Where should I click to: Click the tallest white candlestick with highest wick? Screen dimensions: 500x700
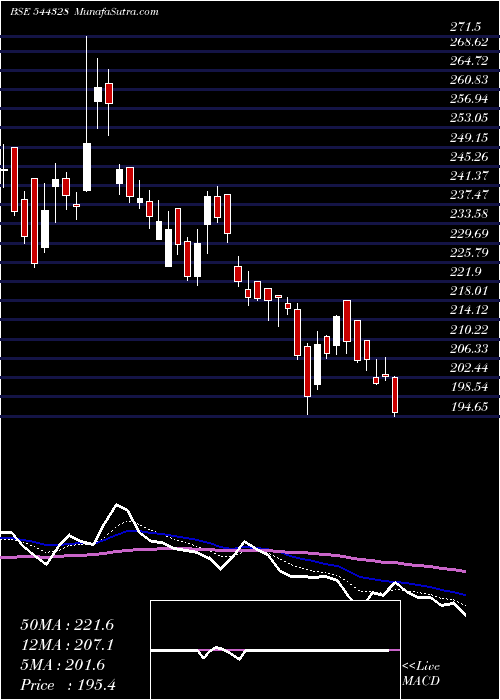87,167
